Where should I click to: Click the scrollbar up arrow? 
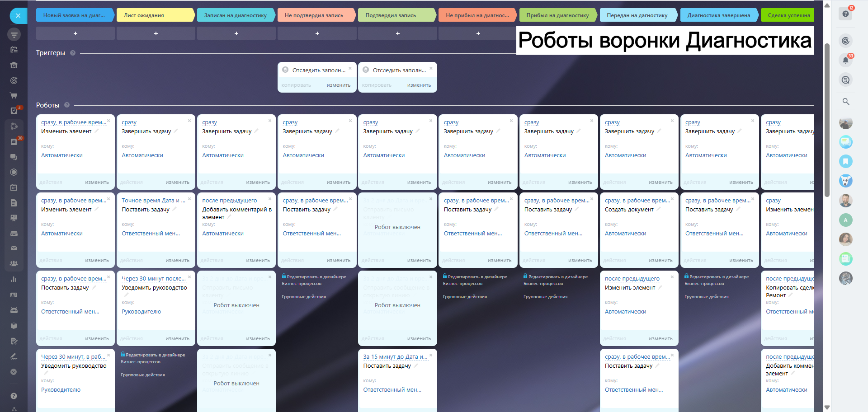tap(827, 5)
